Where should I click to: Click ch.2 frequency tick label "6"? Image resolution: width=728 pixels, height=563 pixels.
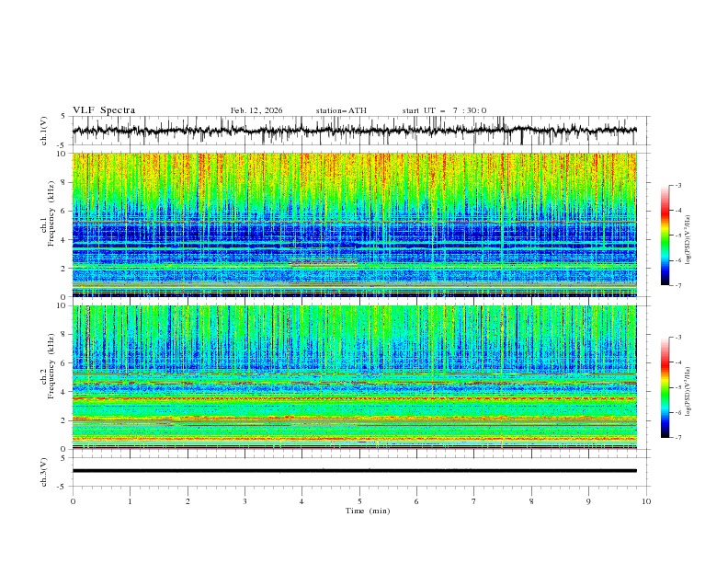coord(64,363)
